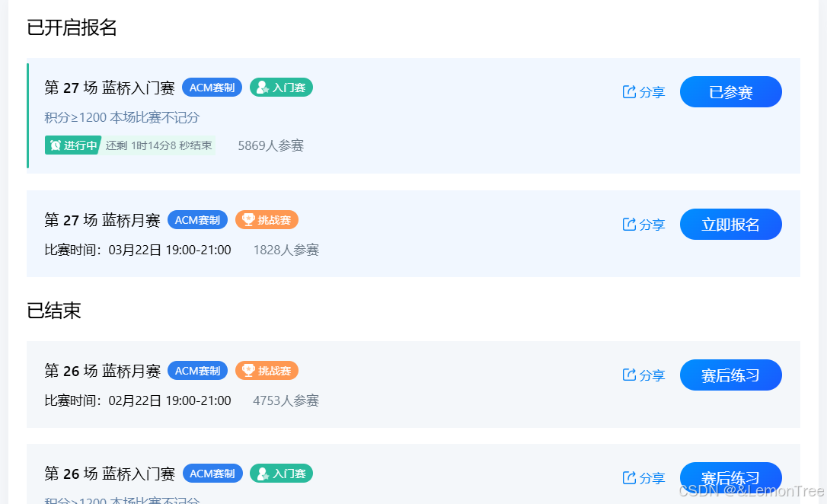Viewport: 827px width, 504px height.
Task: Open the 第 27 场 蓝桥月赛 title
Action: 102,220
